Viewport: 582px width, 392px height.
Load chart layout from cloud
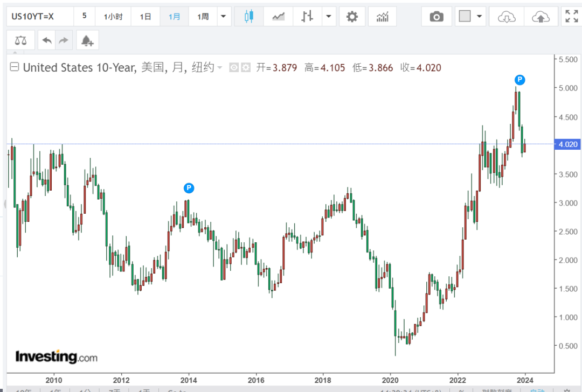pyautogui.click(x=506, y=17)
